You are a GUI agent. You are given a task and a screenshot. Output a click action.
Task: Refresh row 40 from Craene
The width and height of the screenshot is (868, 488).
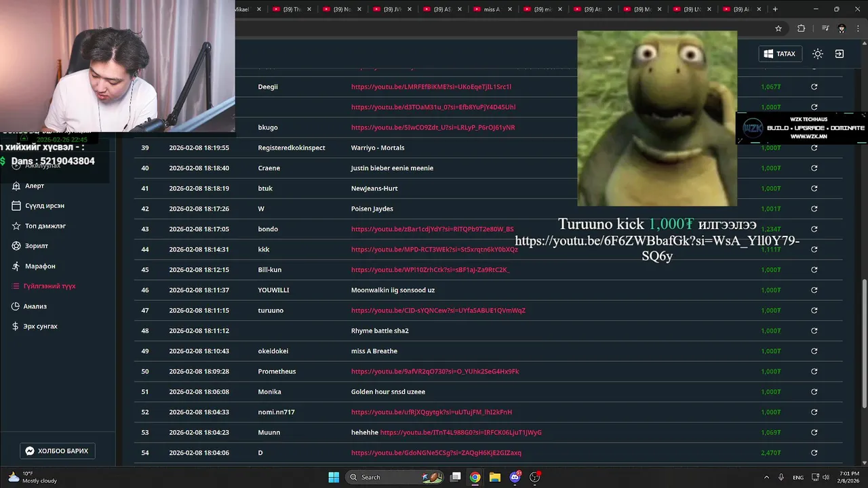click(814, 168)
